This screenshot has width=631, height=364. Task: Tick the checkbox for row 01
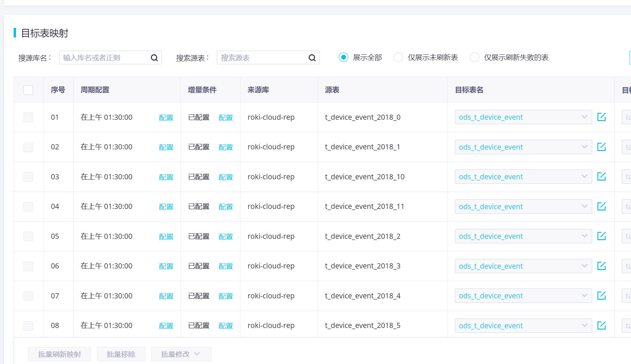pos(28,117)
